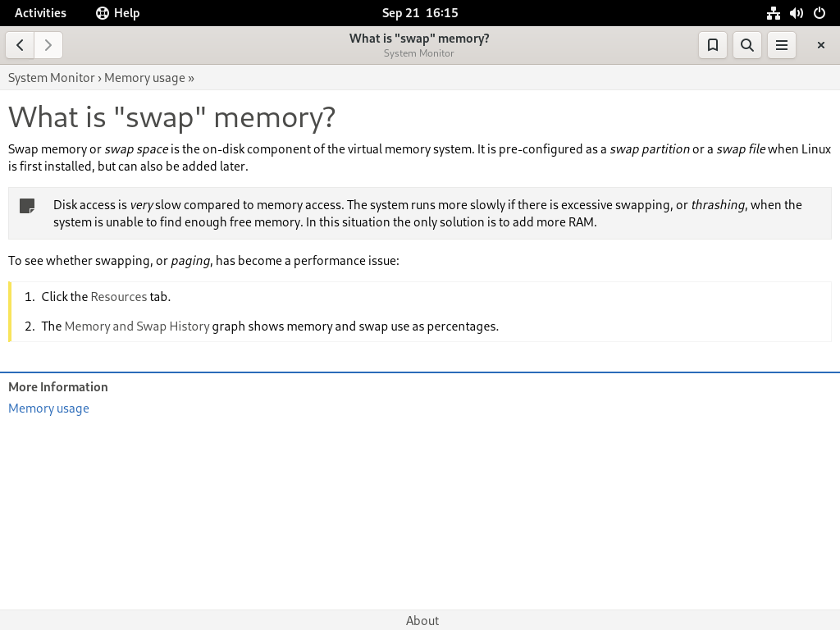
Task: Click the Memory and Swap History text
Action: coord(137,326)
